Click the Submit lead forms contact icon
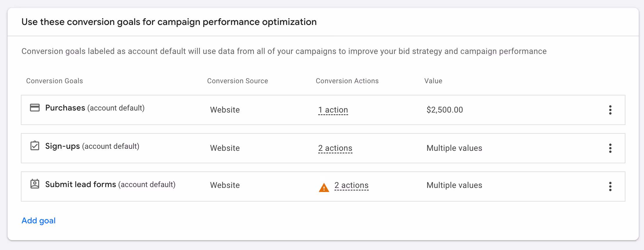This screenshot has width=644, height=250. 35,184
